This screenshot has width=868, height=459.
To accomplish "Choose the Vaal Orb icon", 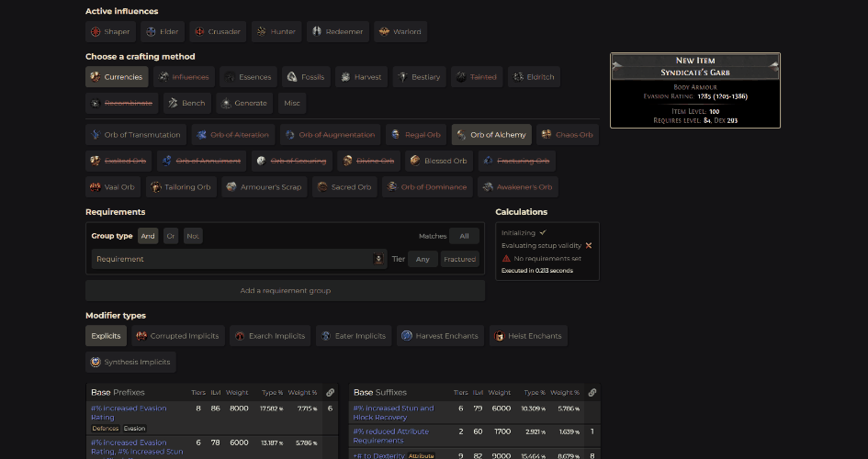I will pos(96,187).
